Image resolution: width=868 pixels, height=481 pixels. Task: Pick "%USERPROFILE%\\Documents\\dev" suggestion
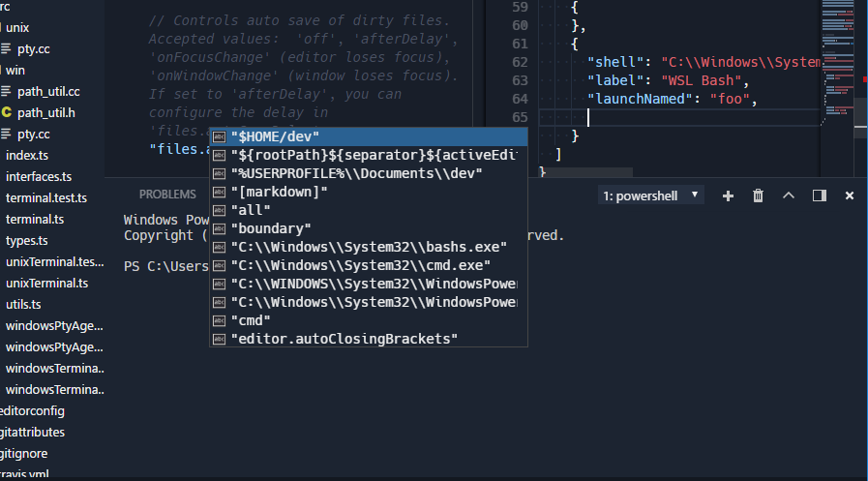click(x=369, y=173)
